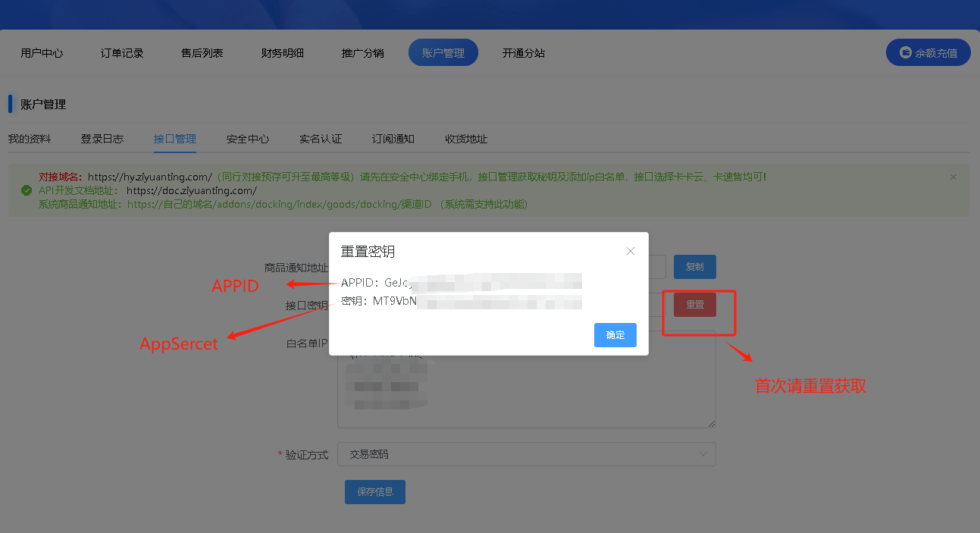Viewport: 980px width, 533px height.
Task: Open the 实名认证 tab
Action: [x=321, y=139]
